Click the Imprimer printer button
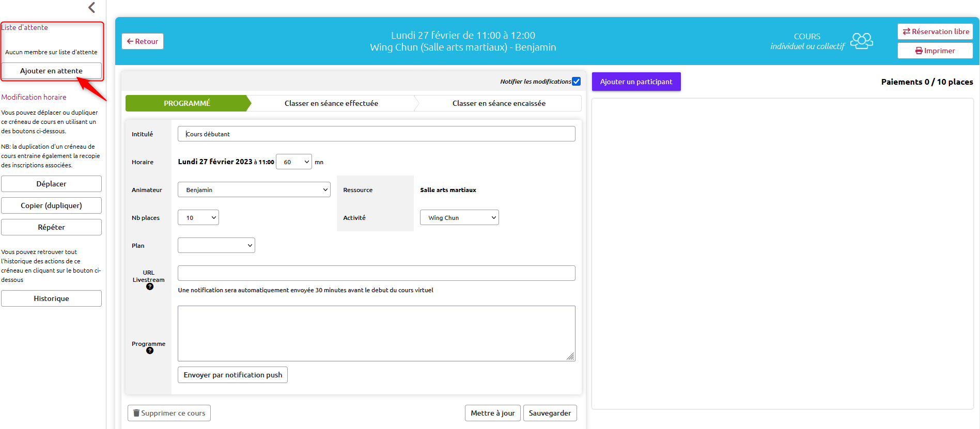980x429 pixels. 935,51
